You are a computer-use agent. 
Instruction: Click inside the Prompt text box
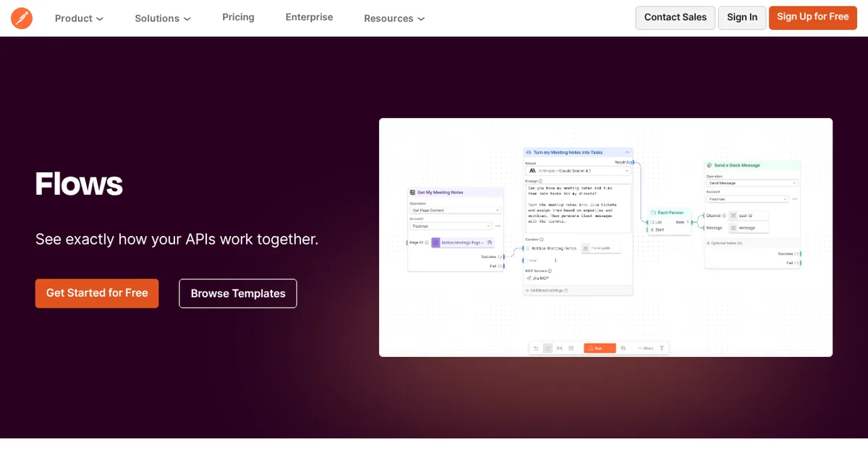pyautogui.click(x=578, y=208)
